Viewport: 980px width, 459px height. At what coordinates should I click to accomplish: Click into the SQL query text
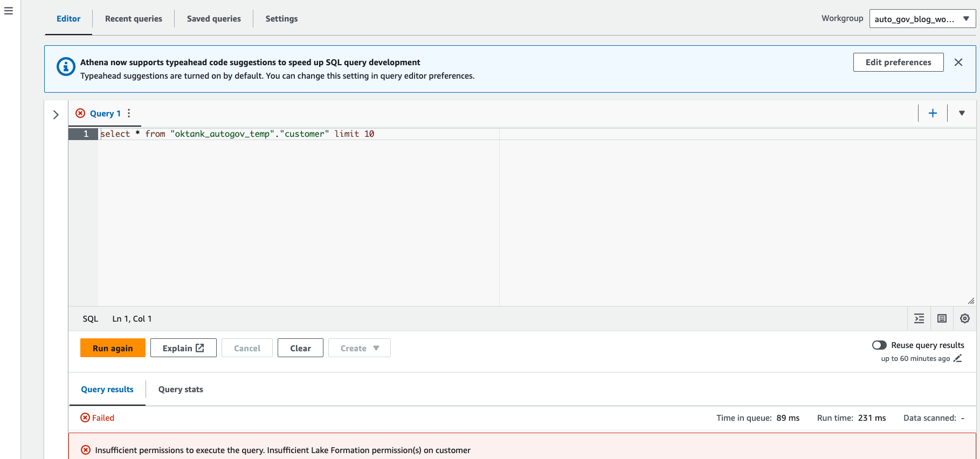237,134
